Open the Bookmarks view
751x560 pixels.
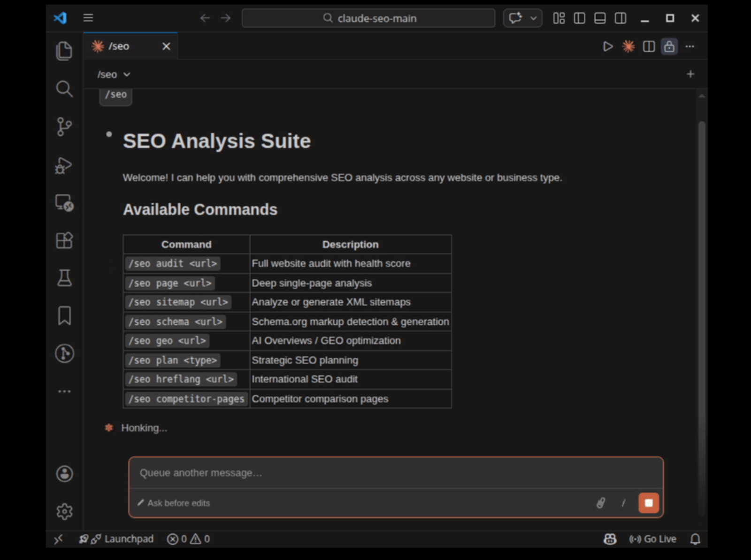tap(64, 315)
